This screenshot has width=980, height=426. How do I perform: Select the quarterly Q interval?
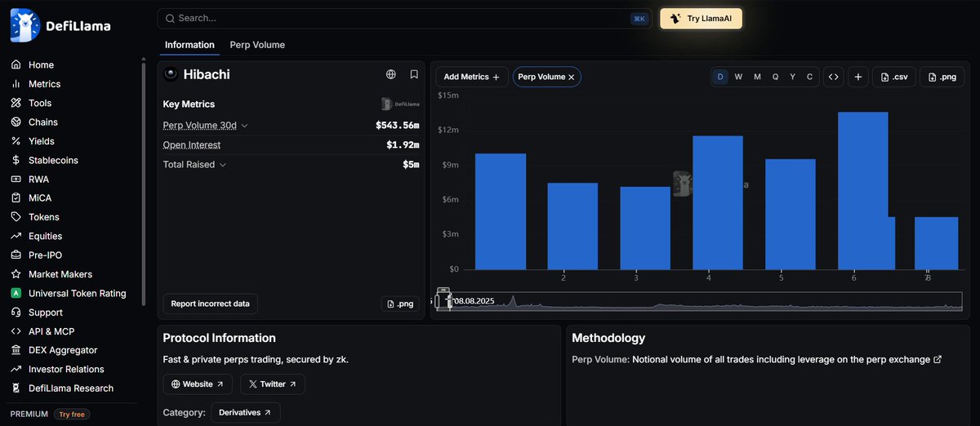click(775, 77)
